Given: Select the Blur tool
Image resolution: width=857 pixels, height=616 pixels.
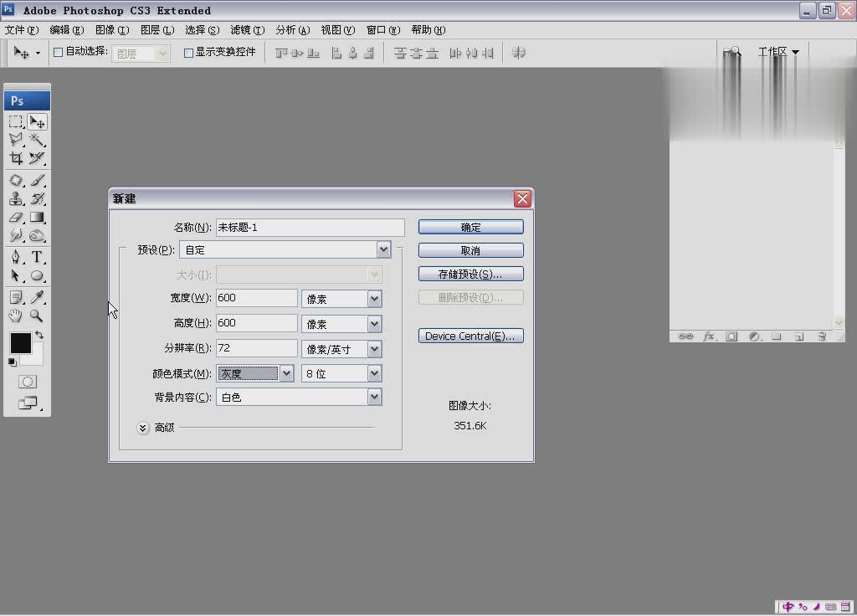Looking at the screenshot, I should 16,235.
